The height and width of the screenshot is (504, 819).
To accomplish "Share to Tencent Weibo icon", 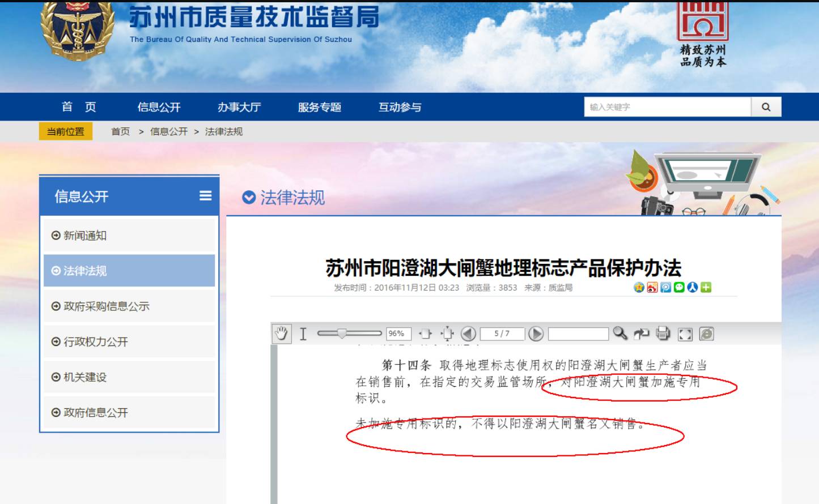I will point(665,287).
